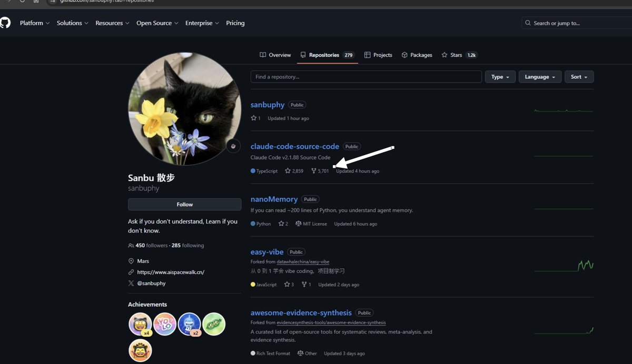Click star count of nanoMemory repo

283,224
